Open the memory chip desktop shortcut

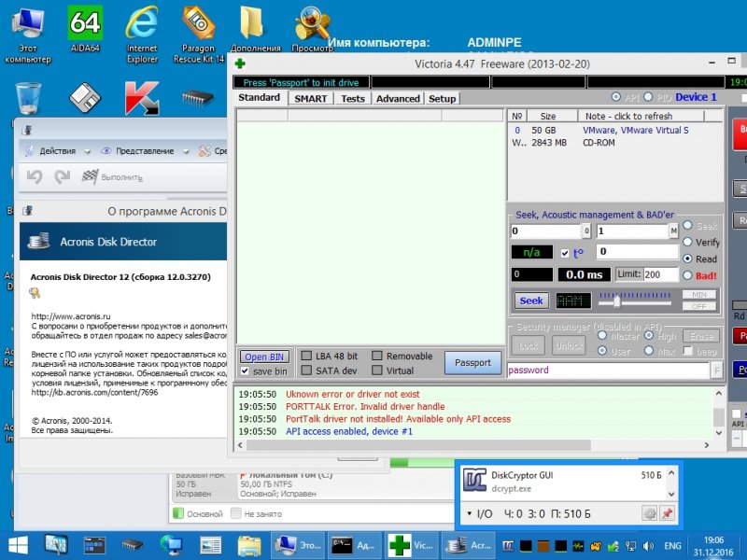click(198, 99)
